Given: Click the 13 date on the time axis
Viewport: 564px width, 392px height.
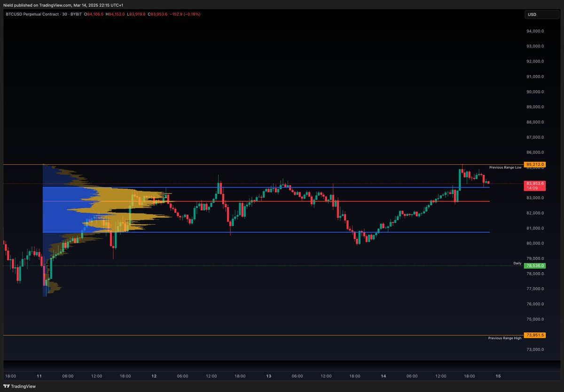Looking at the screenshot, I should pos(269,377).
